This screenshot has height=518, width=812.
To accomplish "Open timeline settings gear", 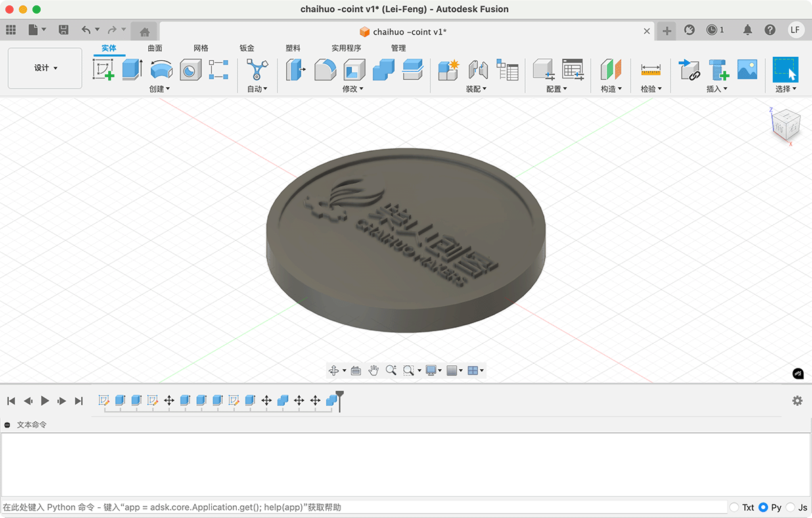I will pyautogui.click(x=797, y=400).
